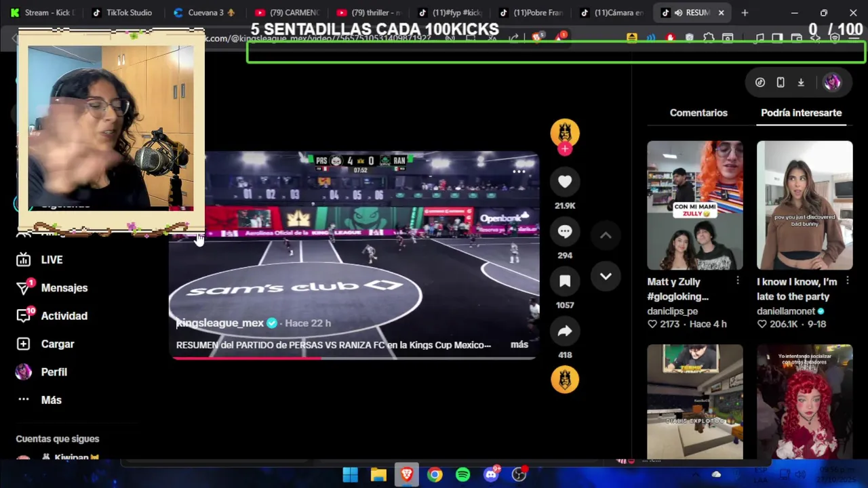Open the 'Matt y Zully' video thumbnail
Viewport: 868px width, 488px height.
coord(694,205)
